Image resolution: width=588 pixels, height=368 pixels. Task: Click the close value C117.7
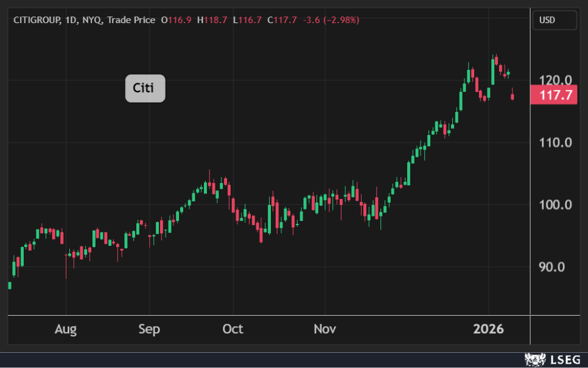[x=282, y=20]
